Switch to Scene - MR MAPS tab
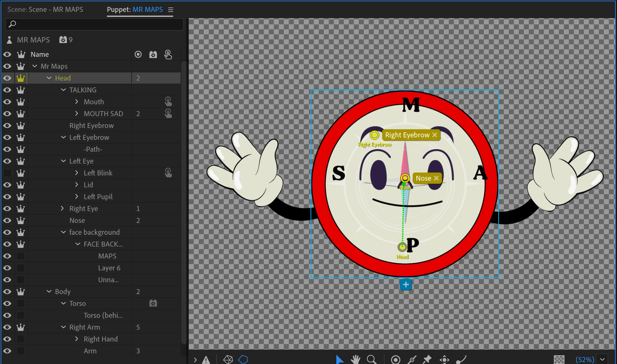Screen dimensions: 617x364 click(x=45, y=9)
